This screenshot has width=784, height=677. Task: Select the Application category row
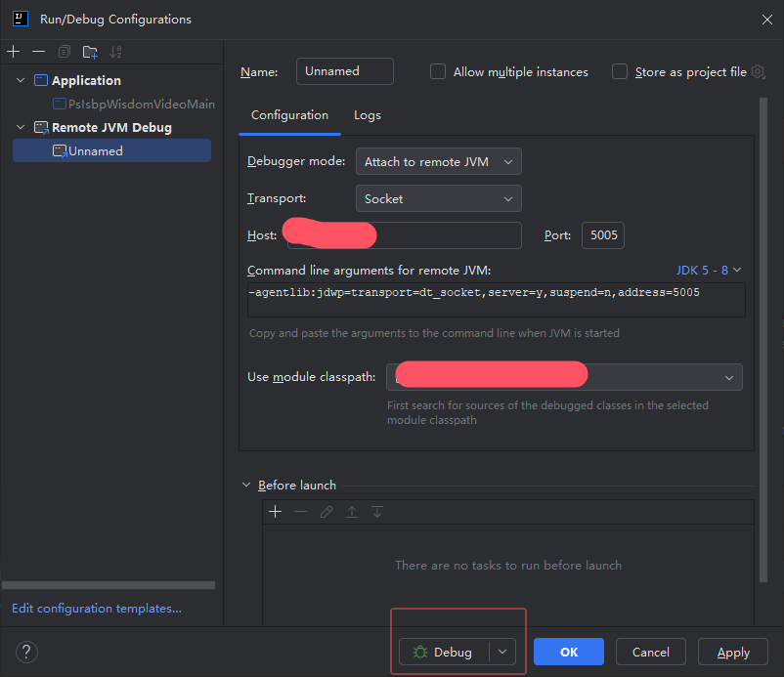pos(77,80)
